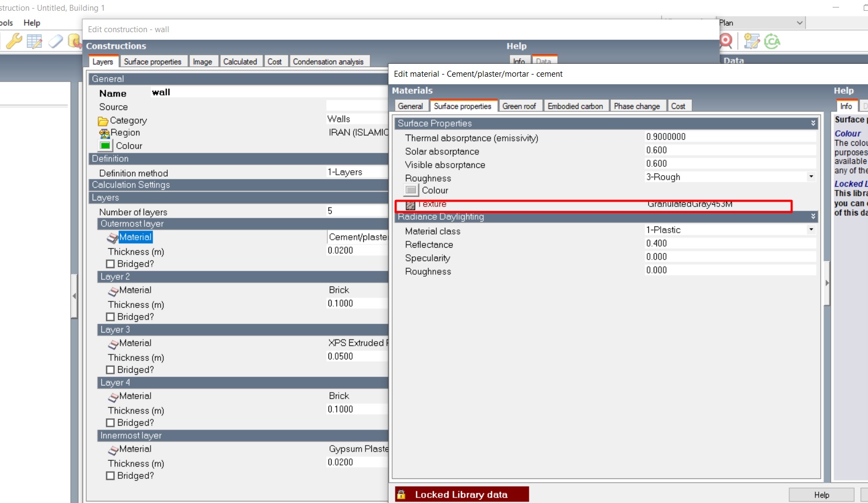This screenshot has width=868, height=503.
Task: Collapse the left navigation panel arrow
Action: pyautogui.click(x=74, y=296)
